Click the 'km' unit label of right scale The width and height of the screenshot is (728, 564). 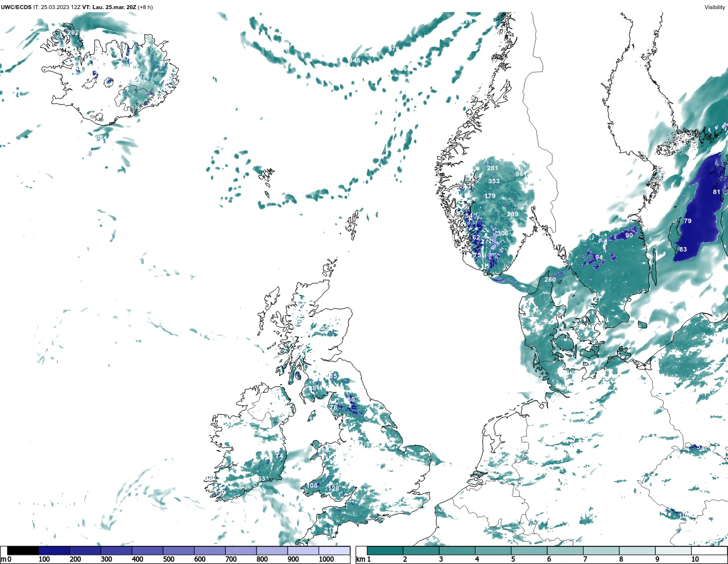click(x=361, y=559)
